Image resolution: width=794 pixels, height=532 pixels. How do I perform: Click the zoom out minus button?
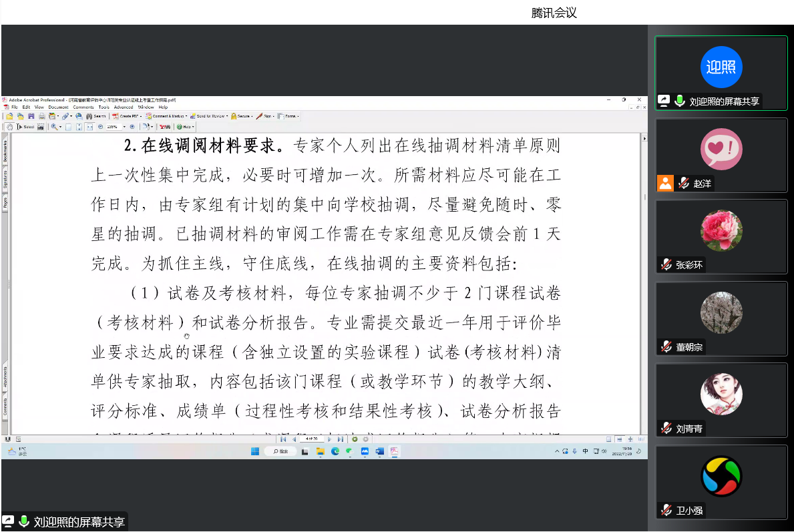click(100, 126)
